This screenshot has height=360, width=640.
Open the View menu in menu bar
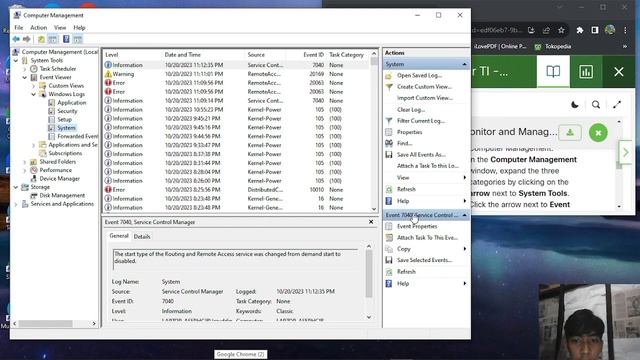pos(60,27)
